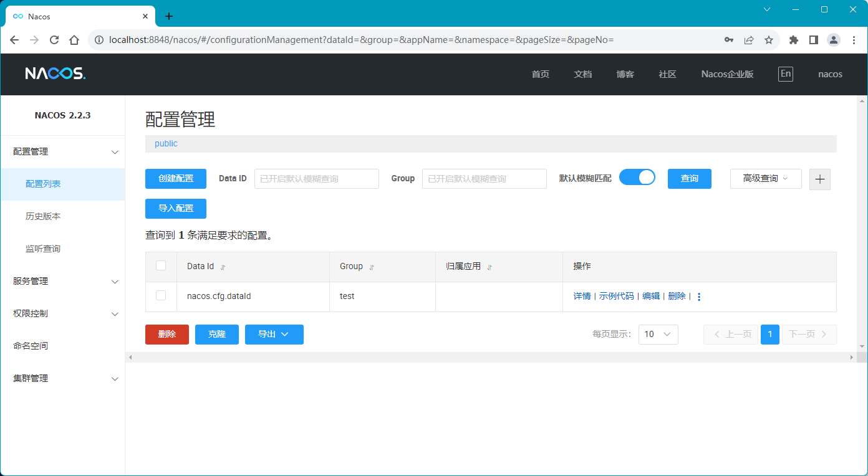Open the browser profile avatar
This screenshot has width=868, height=476.
(x=834, y=40)
